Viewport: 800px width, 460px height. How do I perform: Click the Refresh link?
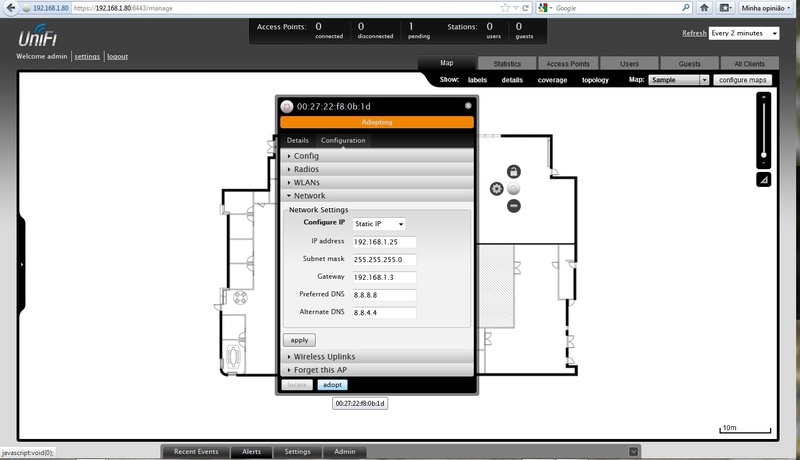(x=694, y=33)
